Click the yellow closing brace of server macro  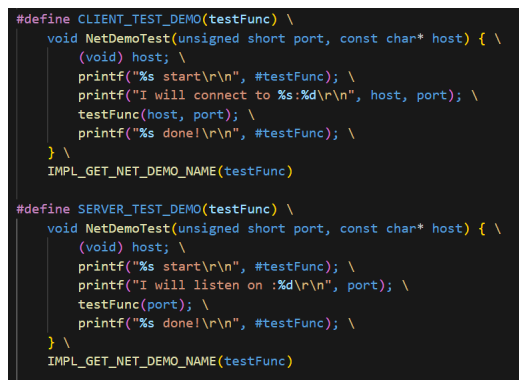[51, 343]
